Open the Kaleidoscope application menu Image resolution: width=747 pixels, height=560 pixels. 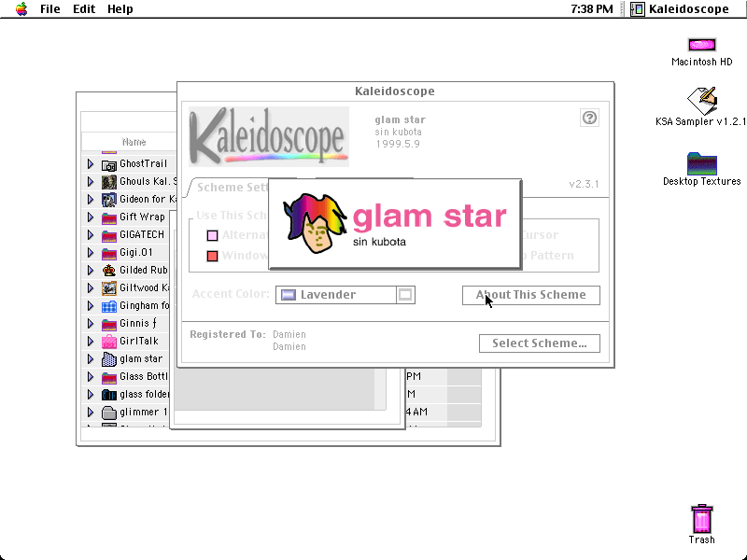click(x=681, y=9)
